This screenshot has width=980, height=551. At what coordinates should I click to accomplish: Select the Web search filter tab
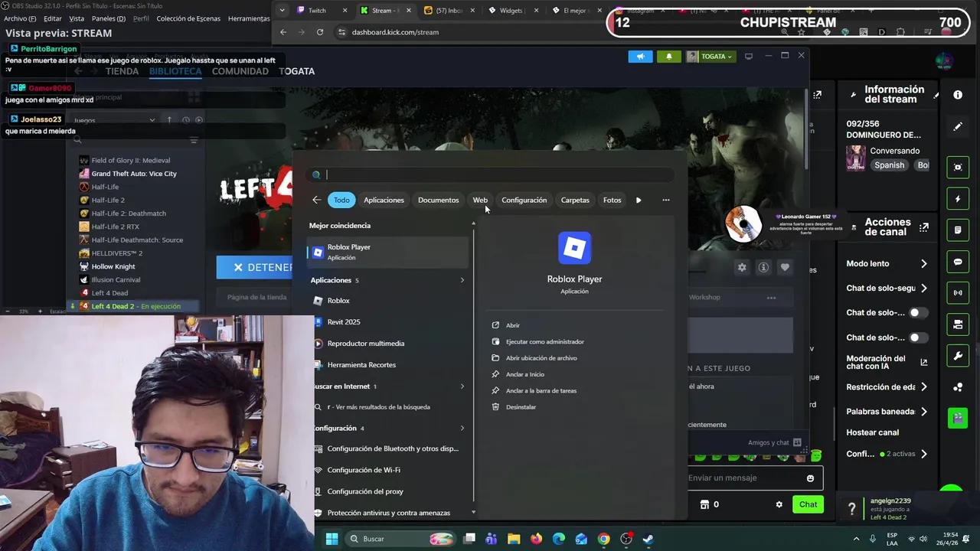click(x=480, y=200)
